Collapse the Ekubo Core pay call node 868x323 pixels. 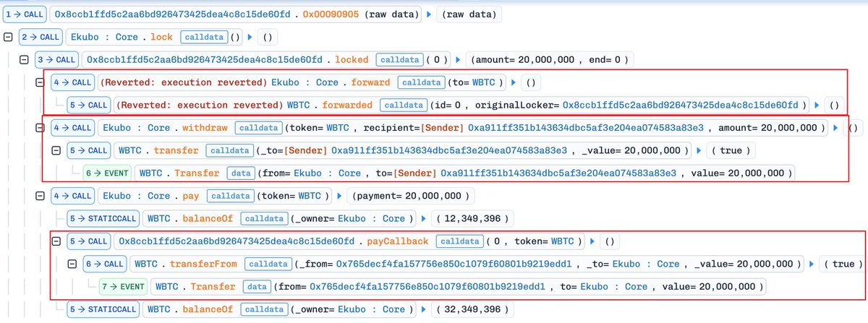(40, 195)
